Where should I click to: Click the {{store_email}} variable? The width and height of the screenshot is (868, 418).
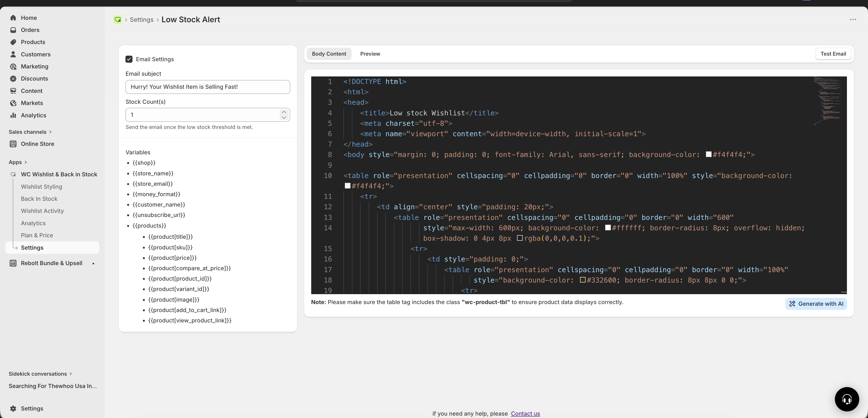pos(153,184)
